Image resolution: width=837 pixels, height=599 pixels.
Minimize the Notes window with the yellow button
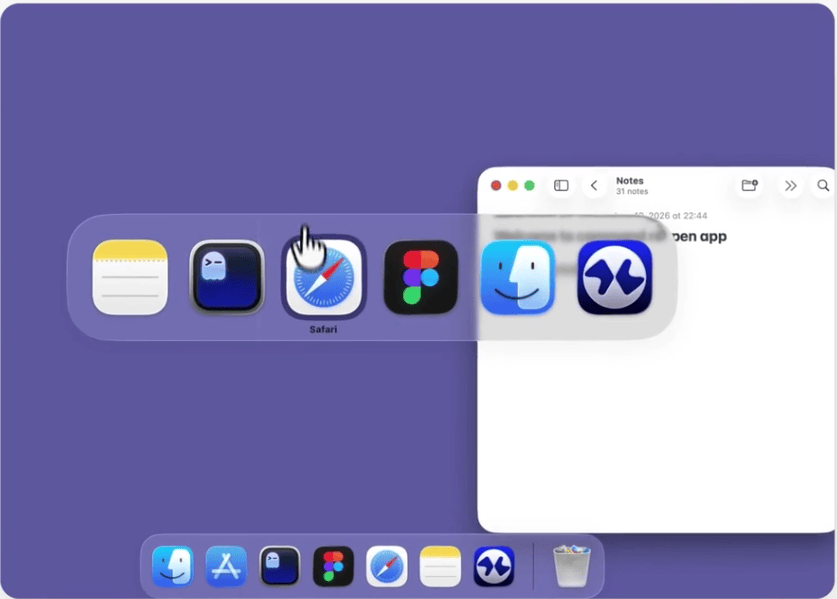[x=512, y=185]
